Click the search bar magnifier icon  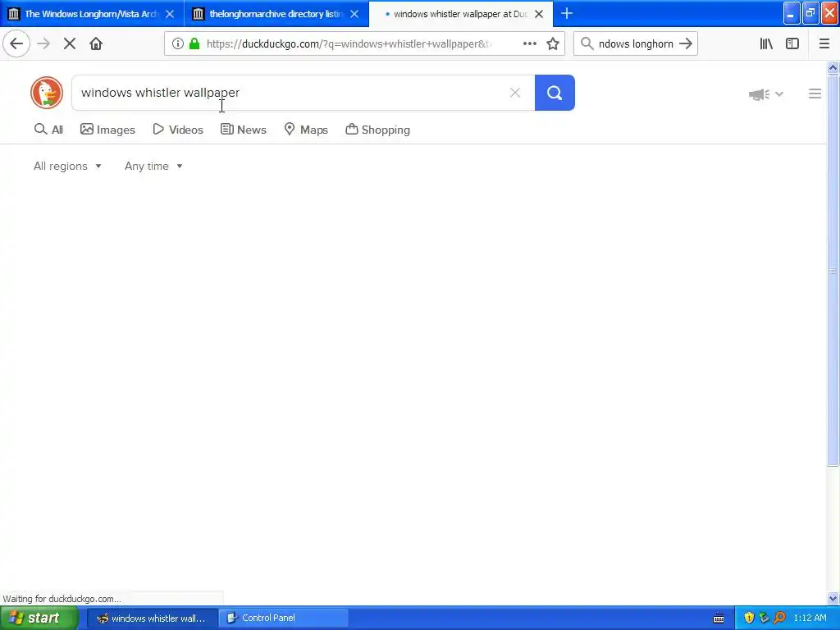click(x=587, y=44)
